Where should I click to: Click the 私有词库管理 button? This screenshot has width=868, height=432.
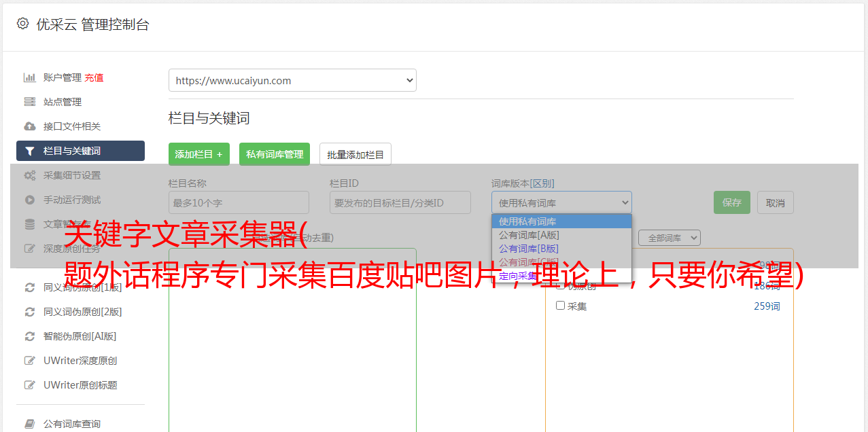pyautogui.click(x=275, y=154)
